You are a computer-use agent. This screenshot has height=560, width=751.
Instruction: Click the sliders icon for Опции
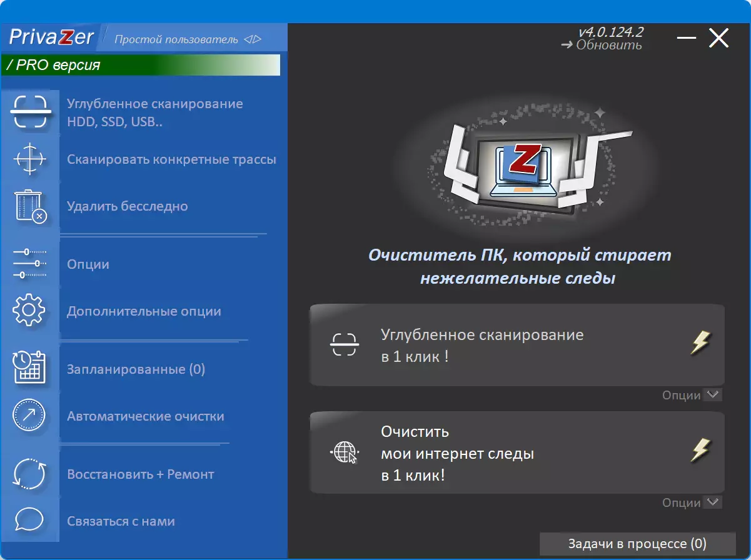tap(29, 264)
